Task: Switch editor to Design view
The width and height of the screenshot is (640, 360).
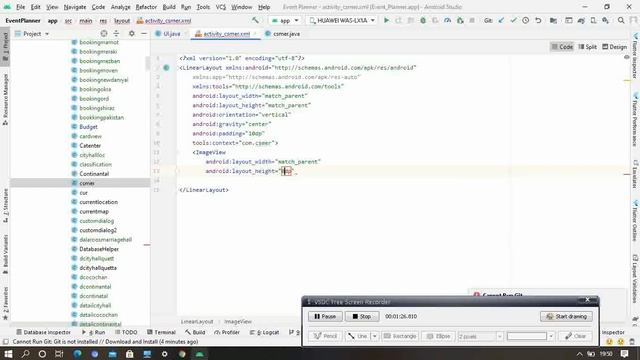Action: tap(614, 47)
